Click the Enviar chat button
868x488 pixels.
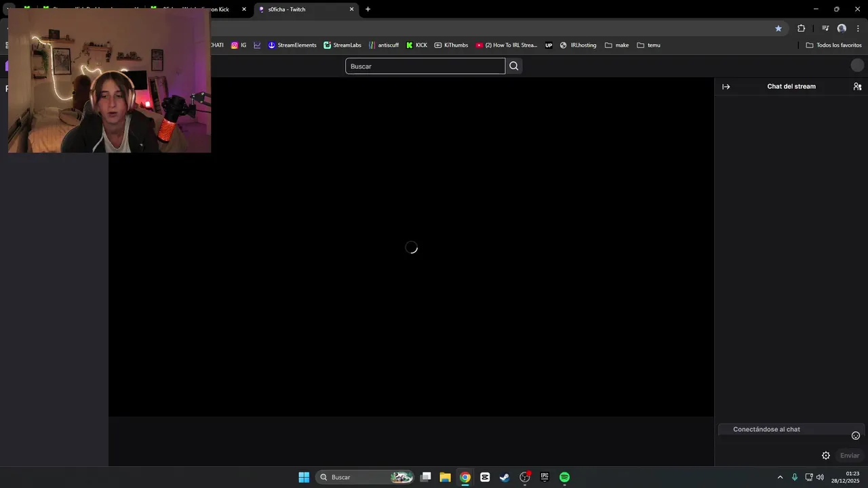[x=850, y=455]
